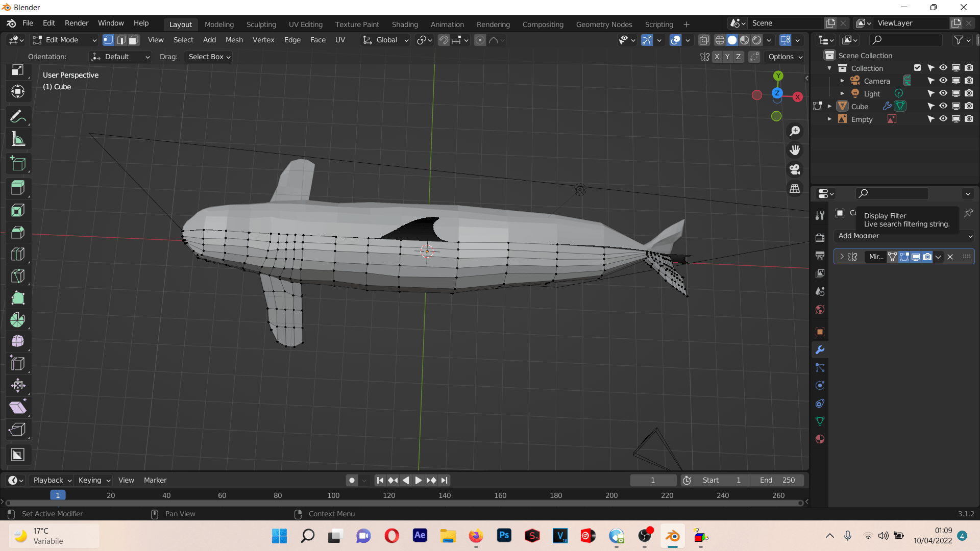This screenshot has width=980, height=551.
Task: Activate the Extrude Region tool
Action: (18, 188)
